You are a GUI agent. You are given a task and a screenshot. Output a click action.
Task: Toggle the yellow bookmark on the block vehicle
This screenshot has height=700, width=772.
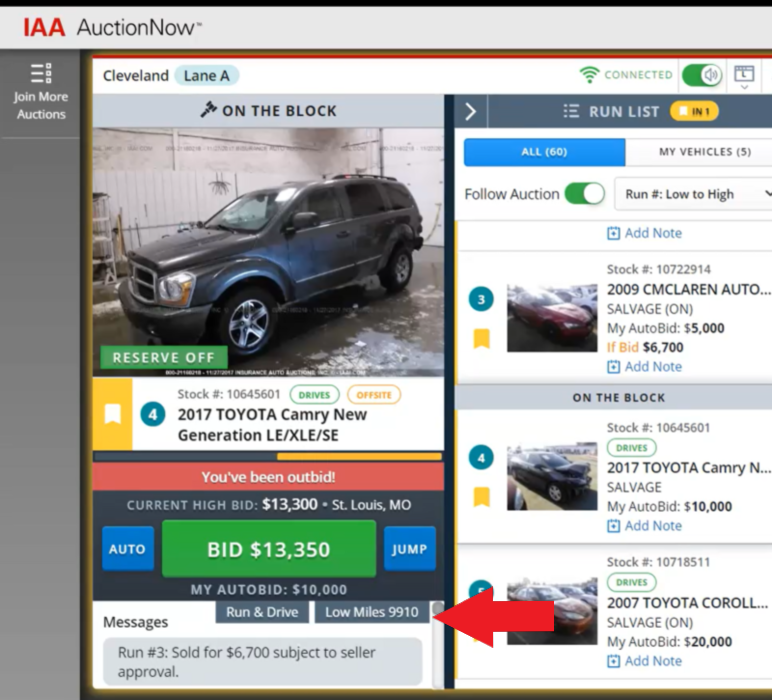[113, 414]
